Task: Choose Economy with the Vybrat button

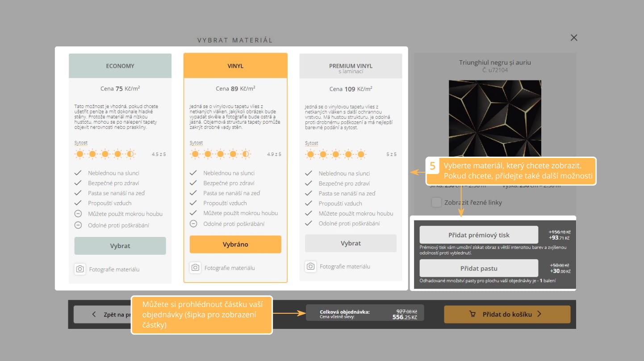Action: [120, 246]
